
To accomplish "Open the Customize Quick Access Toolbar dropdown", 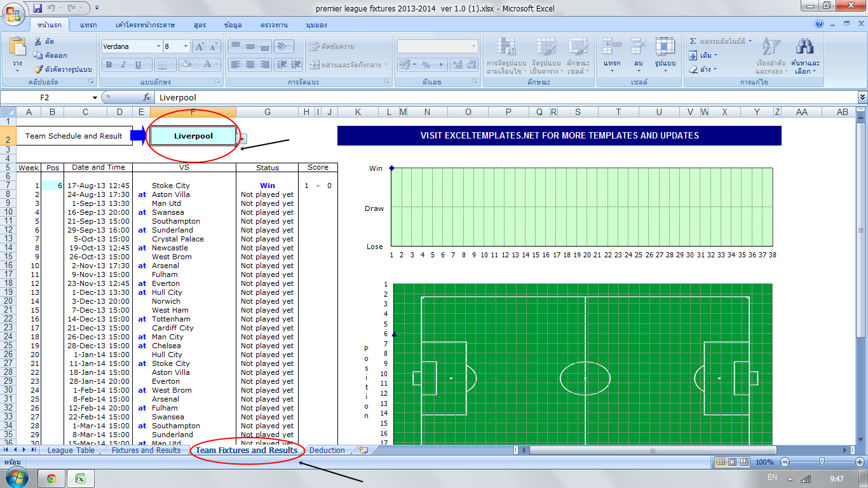I will click(x=97, y=8).
